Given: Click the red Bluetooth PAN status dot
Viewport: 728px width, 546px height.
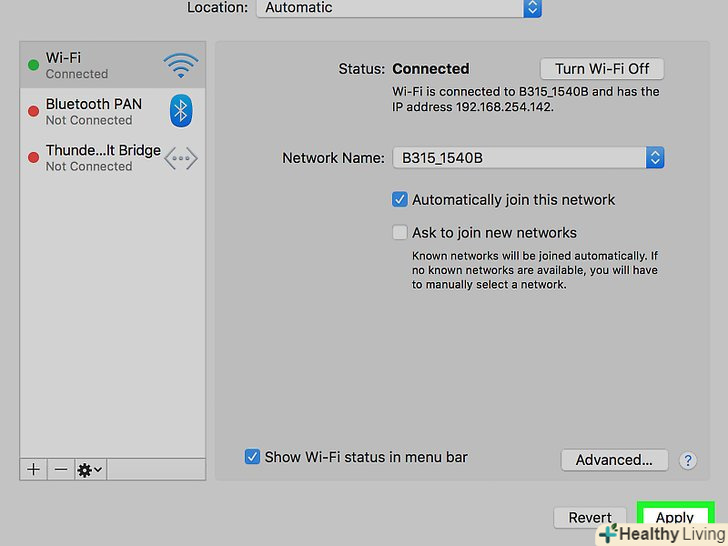Looking at the screenshot, I should click(x=33, y=111).
